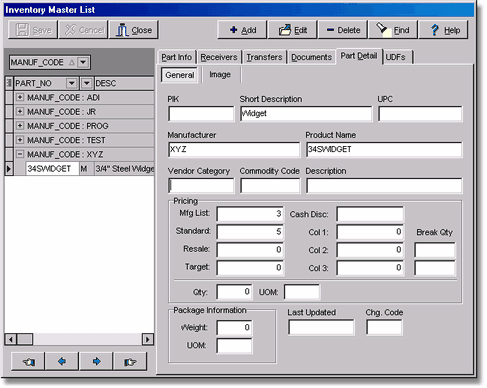Click the Package Information UOM field
Screen dimensions: 487x388
(234, 346)
